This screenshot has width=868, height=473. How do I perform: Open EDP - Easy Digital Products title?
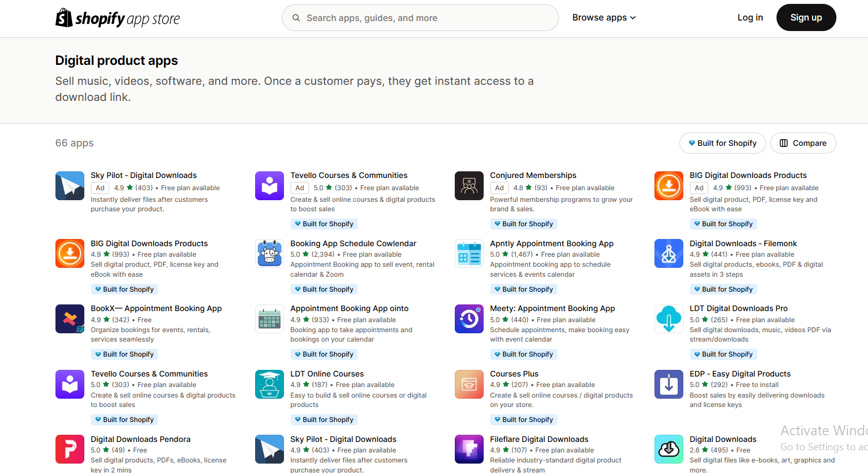740,374
